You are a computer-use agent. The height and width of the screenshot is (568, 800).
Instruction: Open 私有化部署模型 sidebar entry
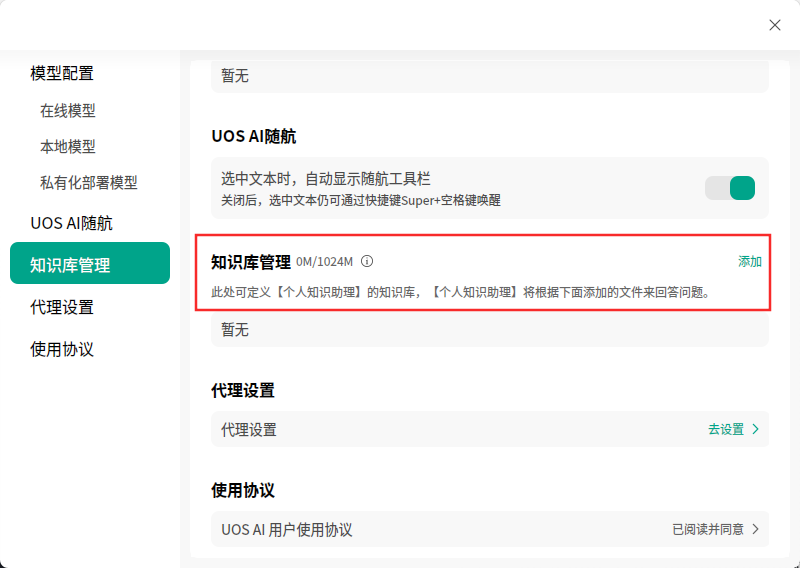click(x=89, y=183)
